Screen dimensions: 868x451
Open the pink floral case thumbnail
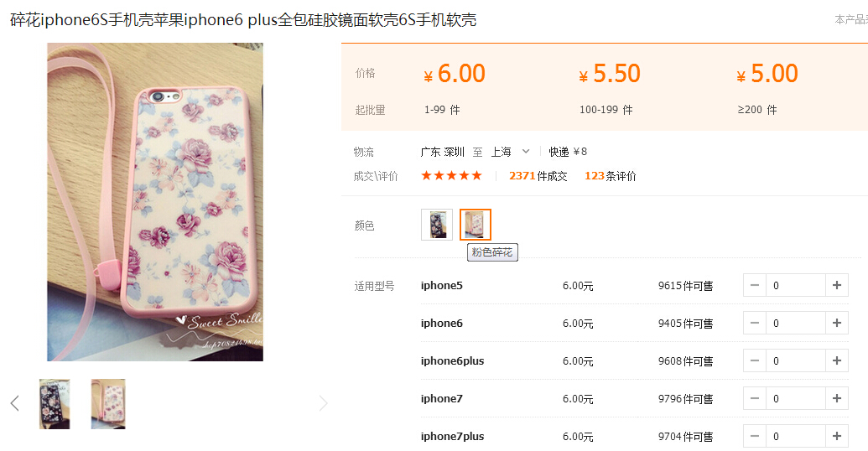click(108, 404)
